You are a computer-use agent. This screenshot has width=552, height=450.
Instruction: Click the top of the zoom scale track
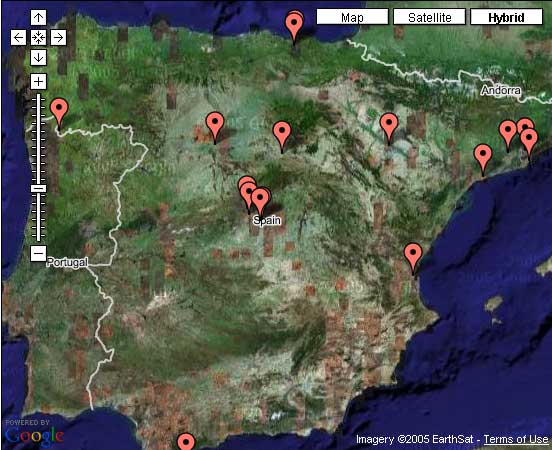38,96
